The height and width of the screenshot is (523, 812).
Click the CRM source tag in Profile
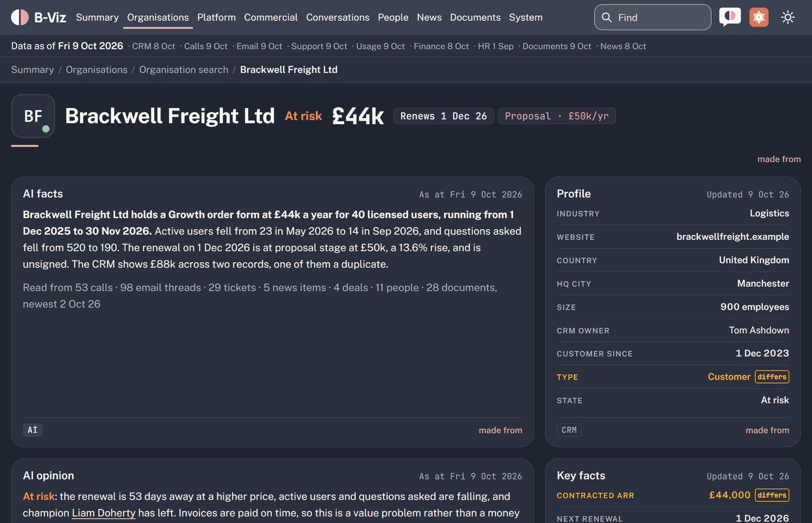[569, 430]
